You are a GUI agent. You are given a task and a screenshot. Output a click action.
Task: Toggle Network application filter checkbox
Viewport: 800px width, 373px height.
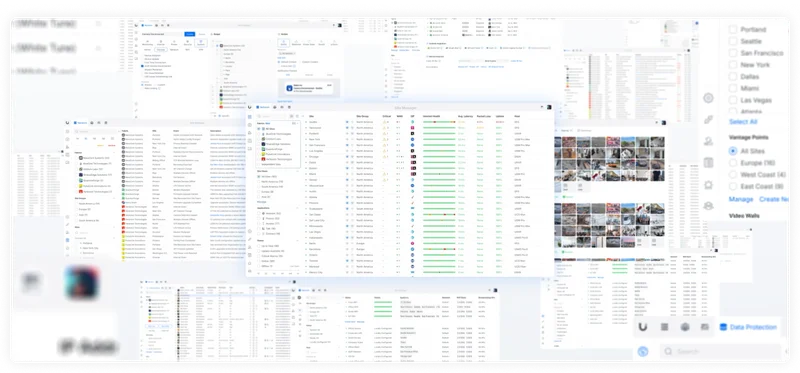pos(259,214)
